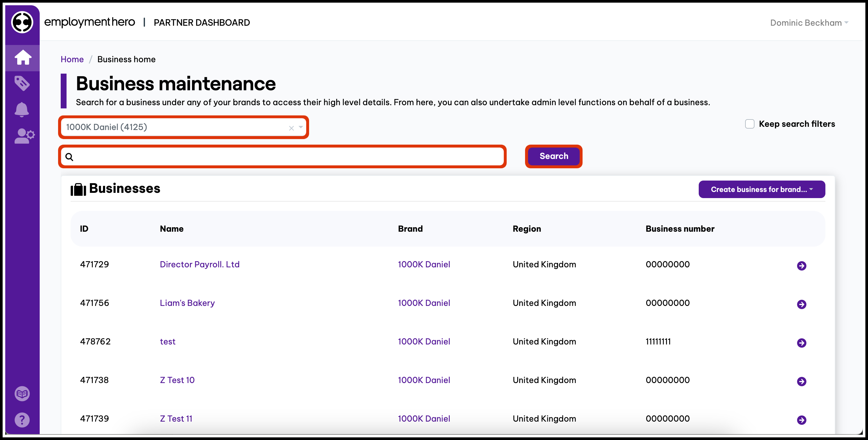Select ID cell 471738
Image resolution: width=868 pixels, height=440 pixels.
point(94,380)
